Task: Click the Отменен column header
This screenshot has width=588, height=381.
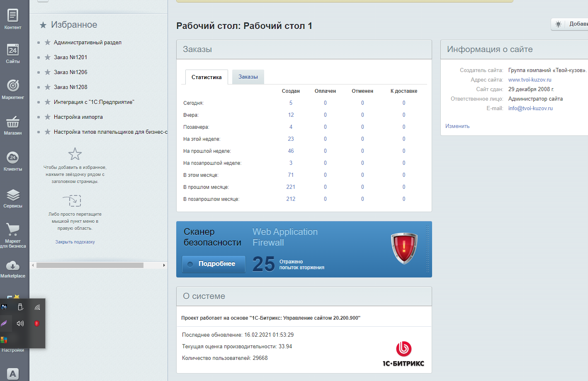Action: (x=362, y=91)
